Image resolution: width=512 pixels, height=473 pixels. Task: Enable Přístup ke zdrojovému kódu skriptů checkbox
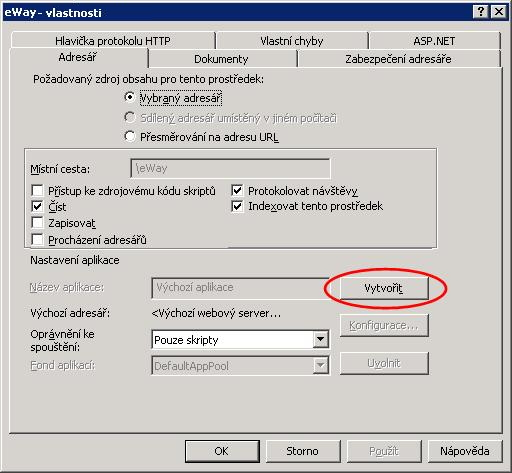pos(37,191)
